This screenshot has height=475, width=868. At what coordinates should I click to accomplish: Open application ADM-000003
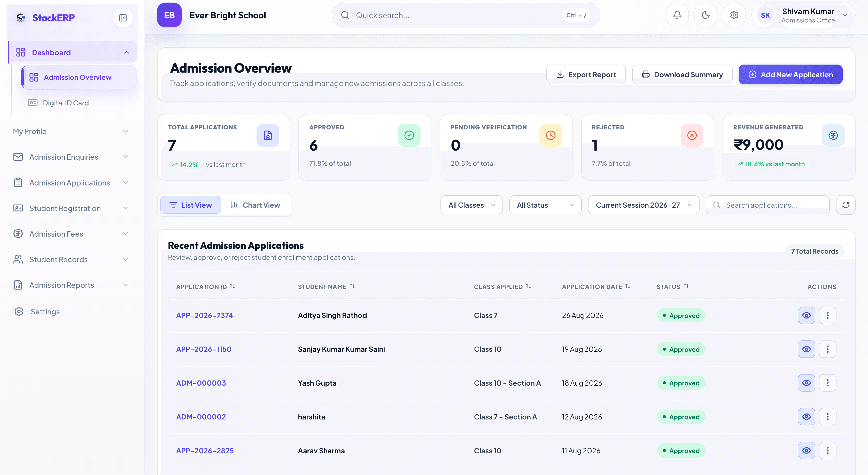[x=201, y=383]
